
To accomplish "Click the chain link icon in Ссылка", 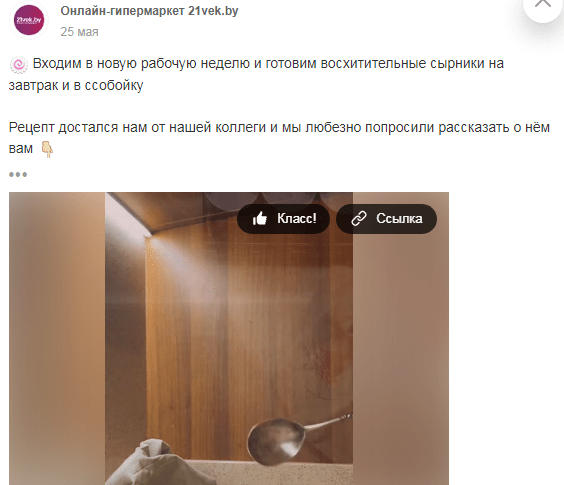I will tap(359, 218).
